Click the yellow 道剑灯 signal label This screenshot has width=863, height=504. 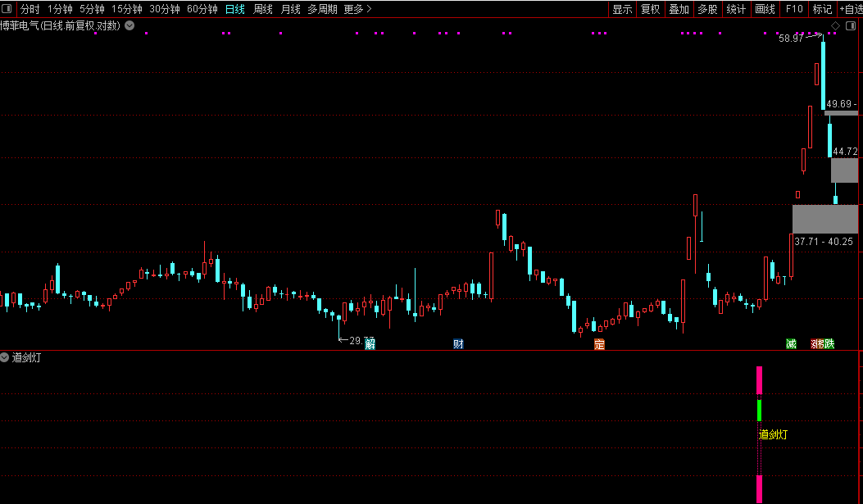[774, 434]
